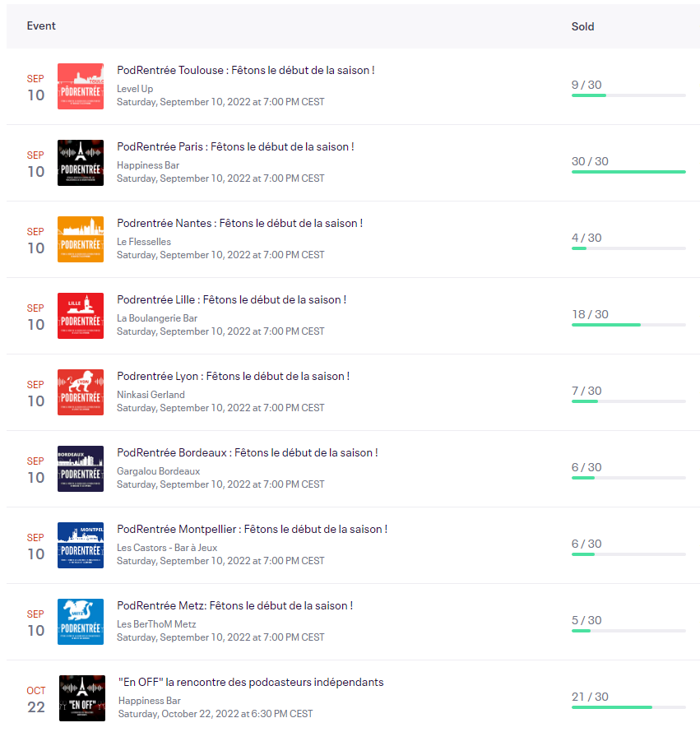Click the "Ninkasi Gerland" venue text

tap(151, 395)
